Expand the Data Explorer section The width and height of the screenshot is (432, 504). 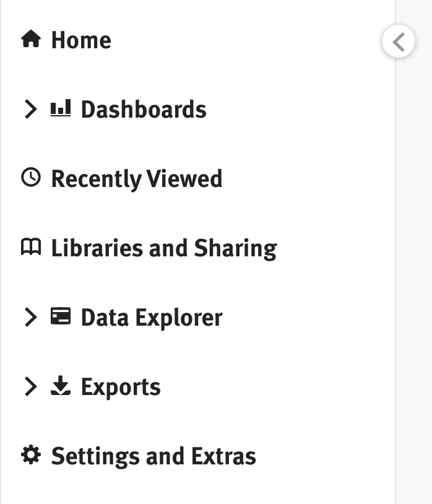29,317
